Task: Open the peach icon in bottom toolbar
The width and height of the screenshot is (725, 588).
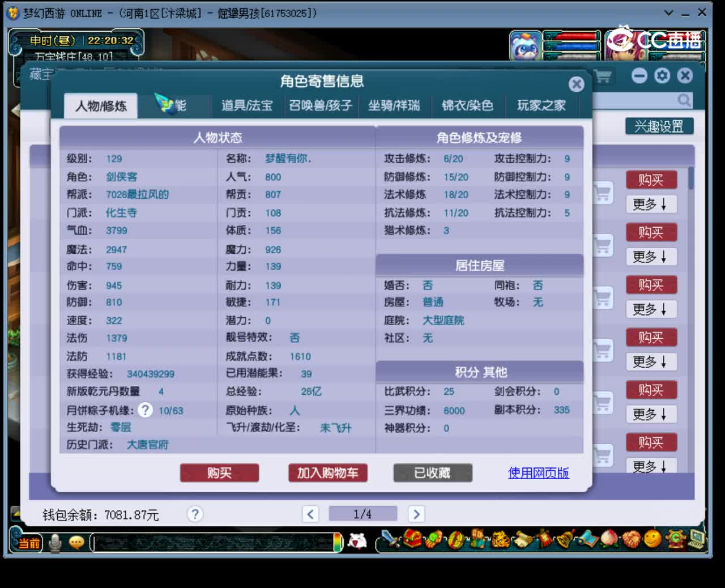Action: [609, 539]
